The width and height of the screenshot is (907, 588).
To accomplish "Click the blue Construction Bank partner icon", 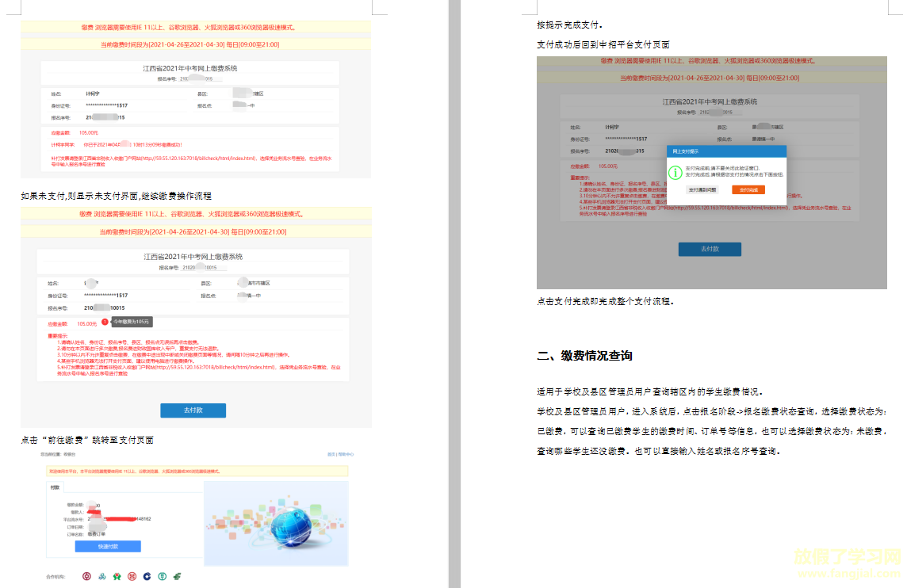I will click(x=147, y=576).
